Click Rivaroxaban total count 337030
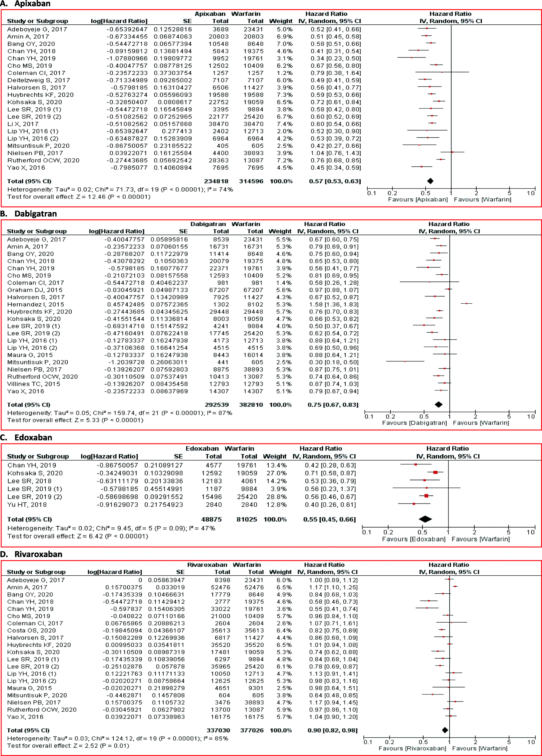Screen dimensions: 542x756 tap(218, 730)
